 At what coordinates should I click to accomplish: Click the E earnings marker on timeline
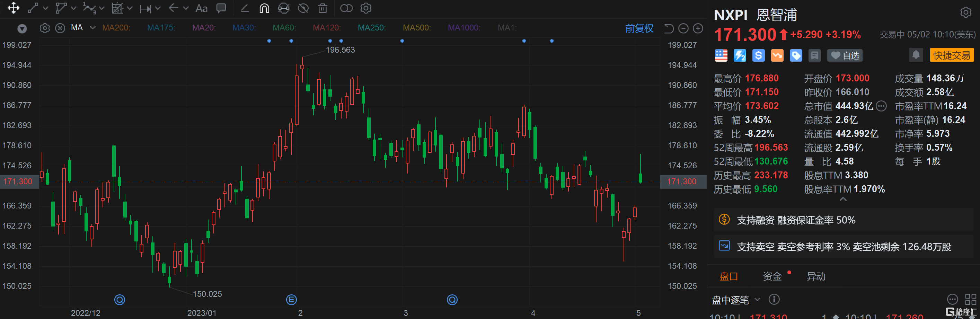point(291,300)
